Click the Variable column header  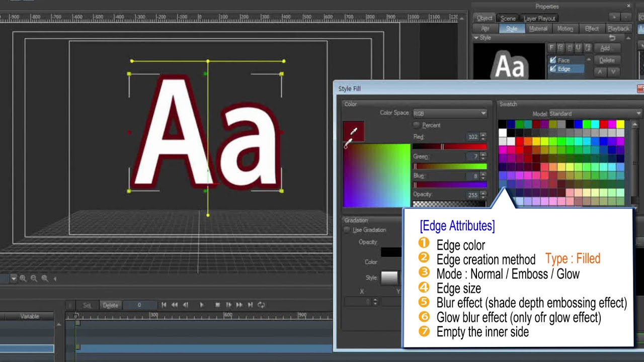29,316
